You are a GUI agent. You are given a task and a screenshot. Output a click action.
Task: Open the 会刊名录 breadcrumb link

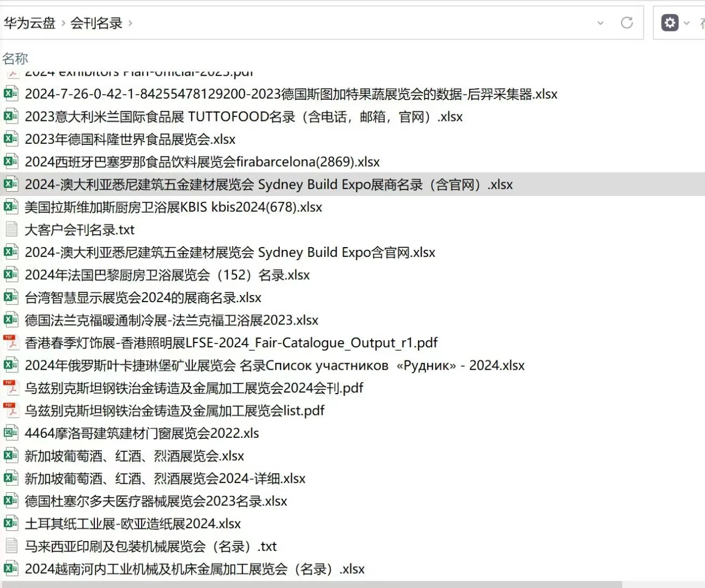tap(95, 24)
